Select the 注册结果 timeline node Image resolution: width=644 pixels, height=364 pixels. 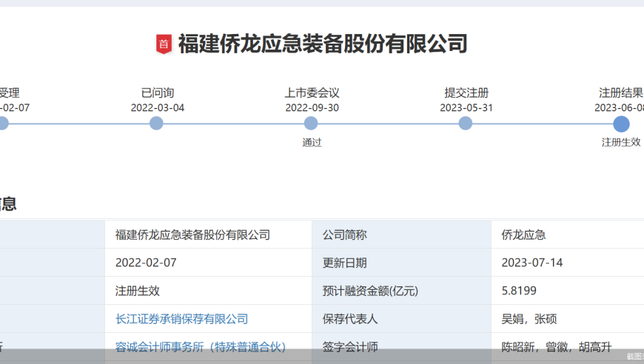coord(621,124)
